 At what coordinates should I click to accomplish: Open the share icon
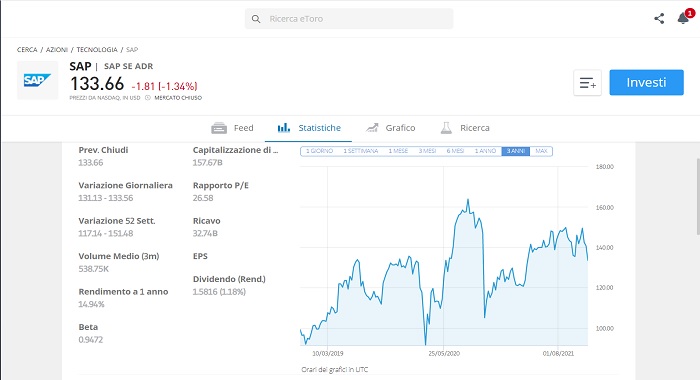click(659, 18)
